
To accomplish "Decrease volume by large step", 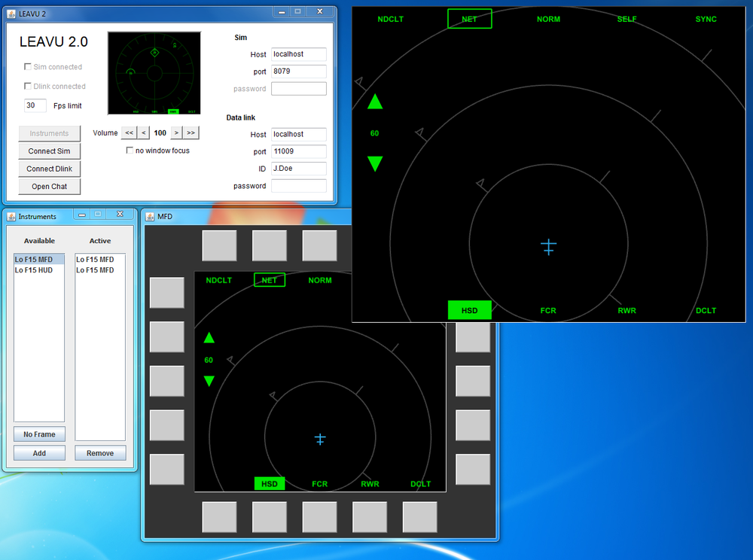I will point(129,133).
